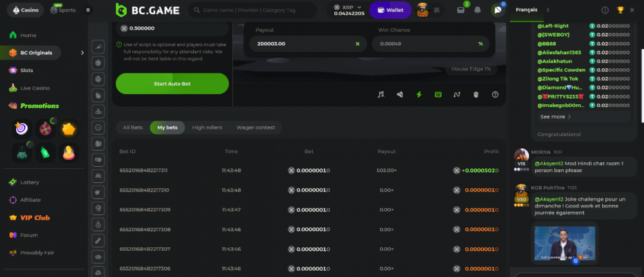Switch to the High rollers tab
Image resolution: width=644 pixels, height=277 pixels.
pos(207,128)
